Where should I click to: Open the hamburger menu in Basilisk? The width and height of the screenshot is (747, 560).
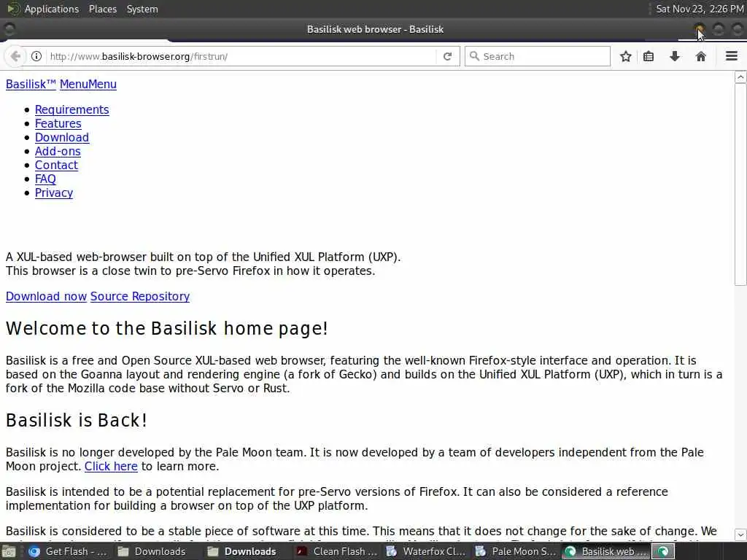pyautogui.click(x=732, y=56)
